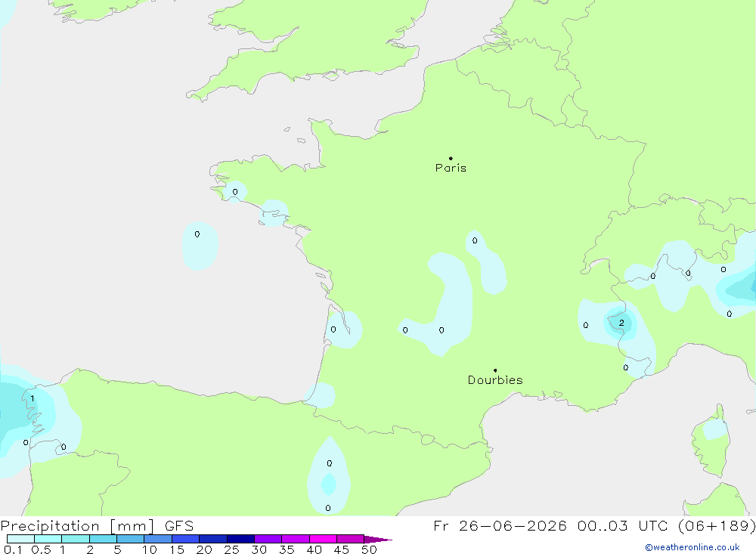Screen dimensions: 756x554
Task: Open the weatheronline.co.uk copyright link
Action: click(x=692, y=547)
